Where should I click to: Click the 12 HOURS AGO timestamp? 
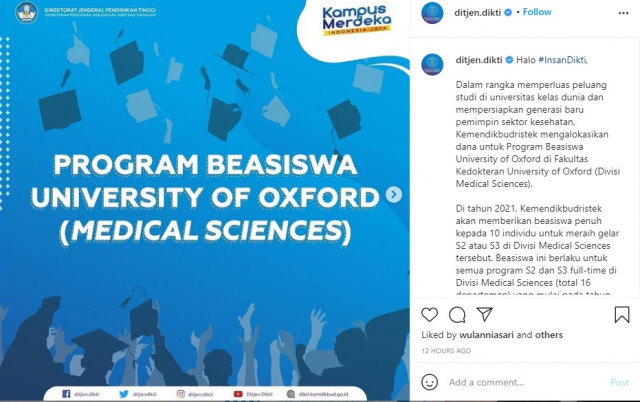pyautogui.click(x=447, y=352)
